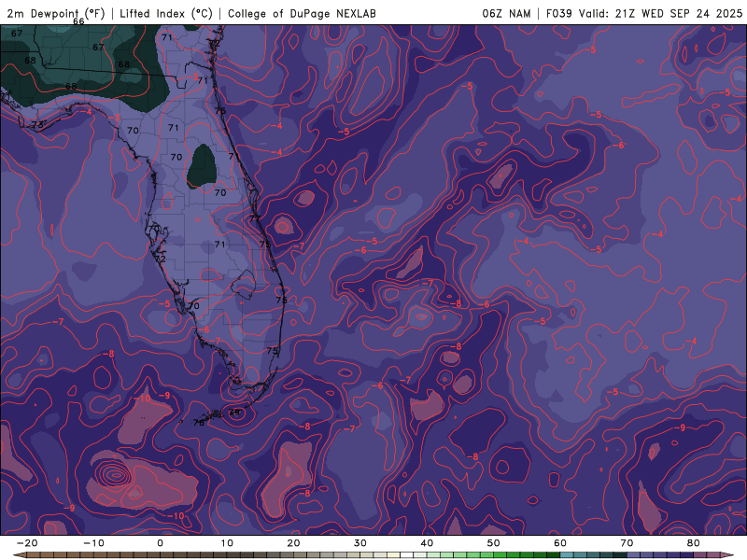Click the 60 value on the color scale

[x=560, y=543]
